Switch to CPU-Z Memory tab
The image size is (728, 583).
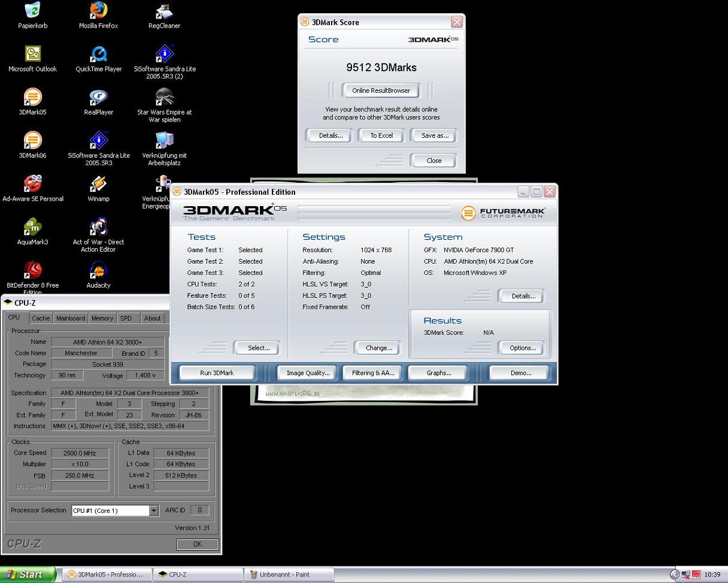pyautogui.click(x=102, y=318)
